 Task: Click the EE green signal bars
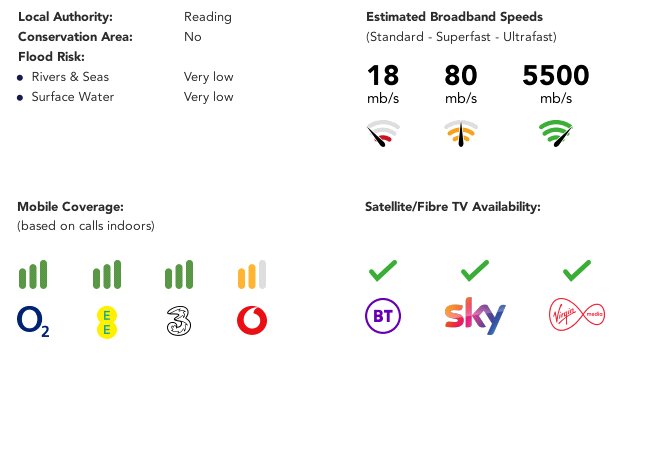(x=107, y=274)
